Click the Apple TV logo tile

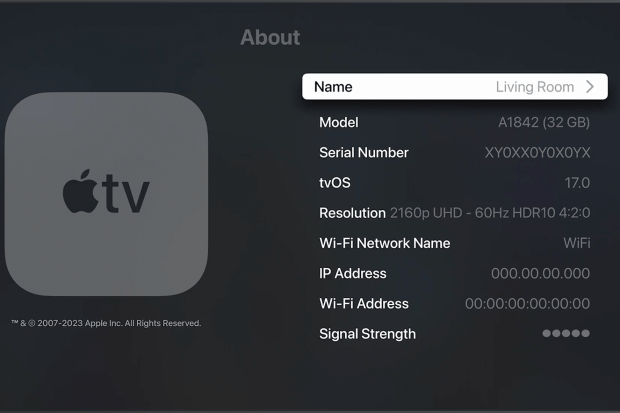tap(106, 194)
